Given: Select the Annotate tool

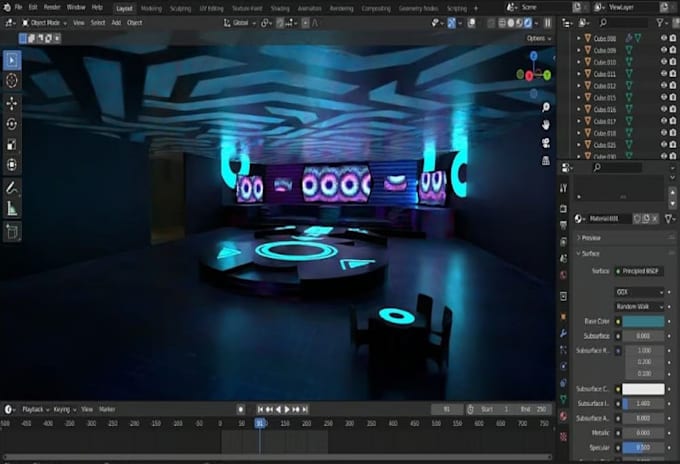Looking at the screenshot, I should point(12,187).
